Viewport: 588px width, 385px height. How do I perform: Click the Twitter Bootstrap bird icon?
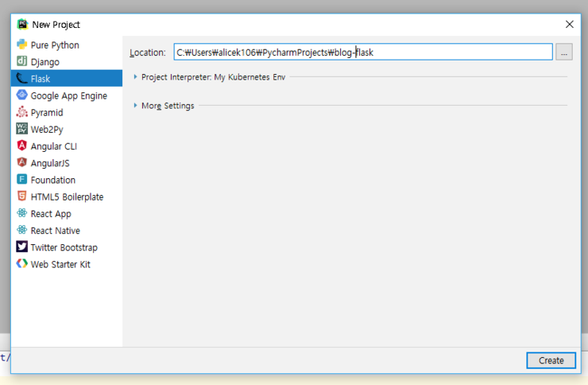point(21,247)
